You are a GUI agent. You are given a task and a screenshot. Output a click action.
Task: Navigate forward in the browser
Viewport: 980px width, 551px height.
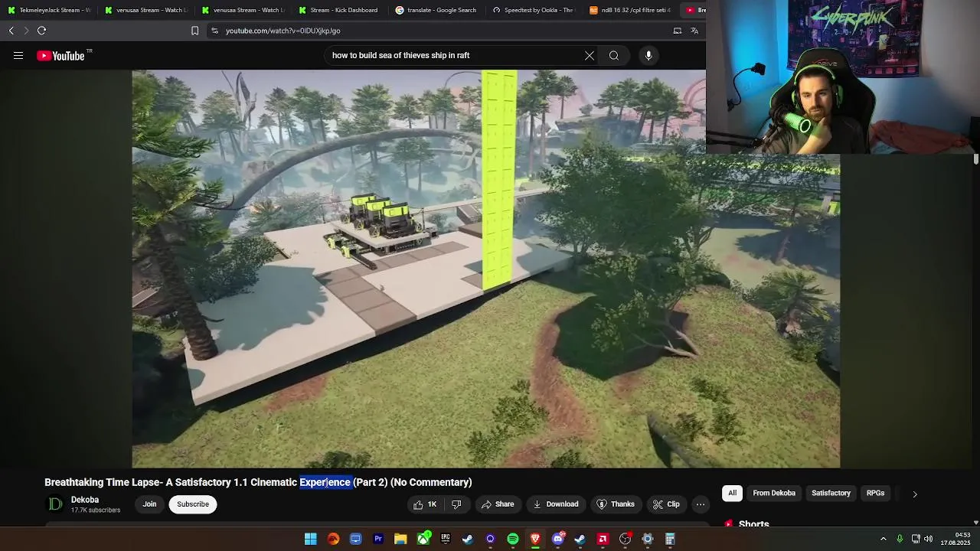(x=26, y=31)
